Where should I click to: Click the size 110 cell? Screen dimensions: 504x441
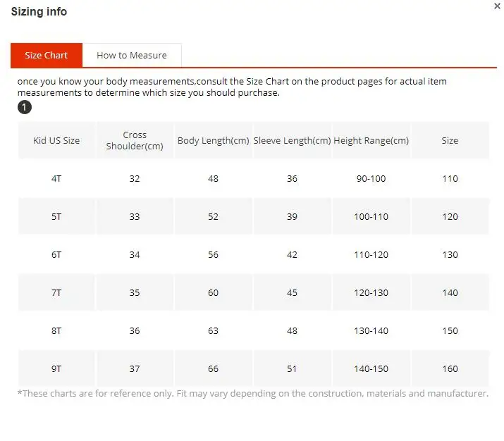[x=450, y=179]
